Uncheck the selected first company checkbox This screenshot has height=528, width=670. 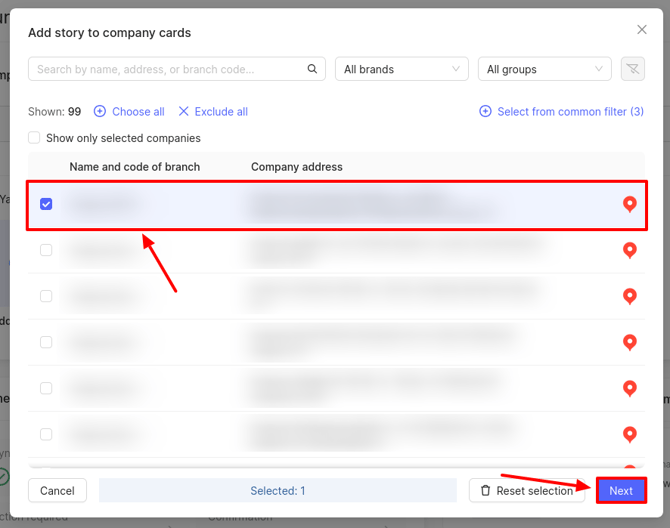[46, 204]
